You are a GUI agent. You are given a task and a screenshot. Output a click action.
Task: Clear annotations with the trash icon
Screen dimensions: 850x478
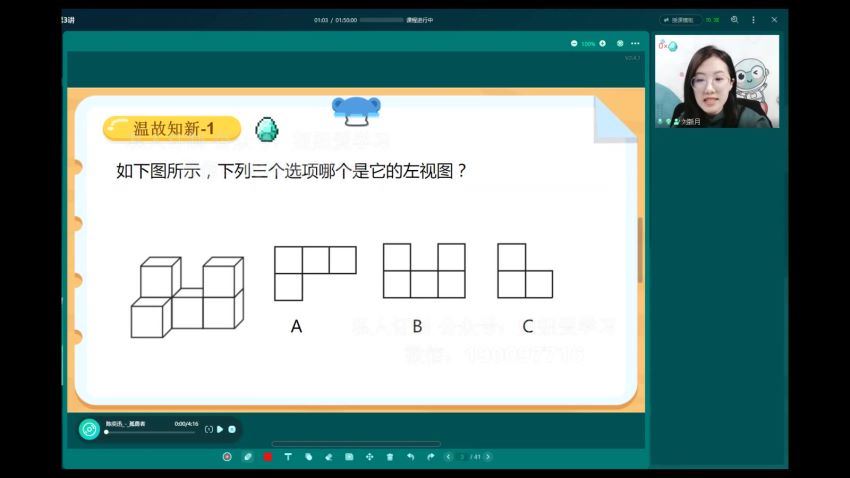[390, 457]
